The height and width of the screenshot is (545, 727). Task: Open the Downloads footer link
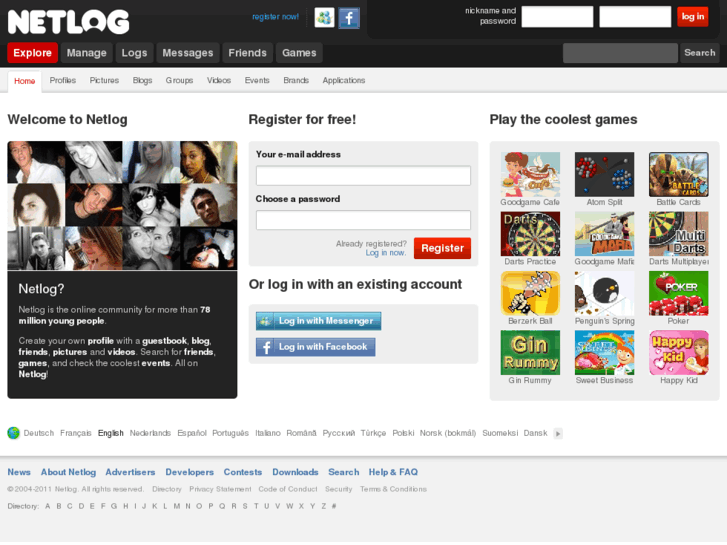[x=295, y=472]
